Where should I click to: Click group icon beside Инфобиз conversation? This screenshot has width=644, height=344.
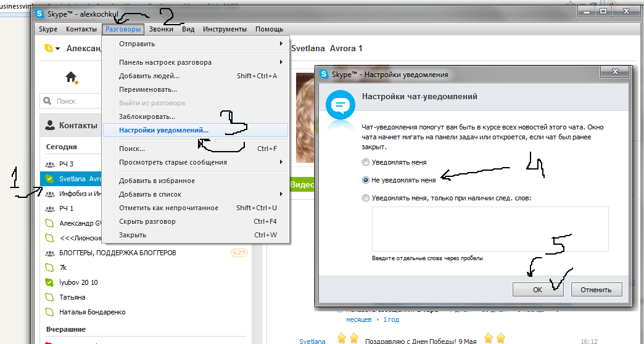tap(50, 194)
